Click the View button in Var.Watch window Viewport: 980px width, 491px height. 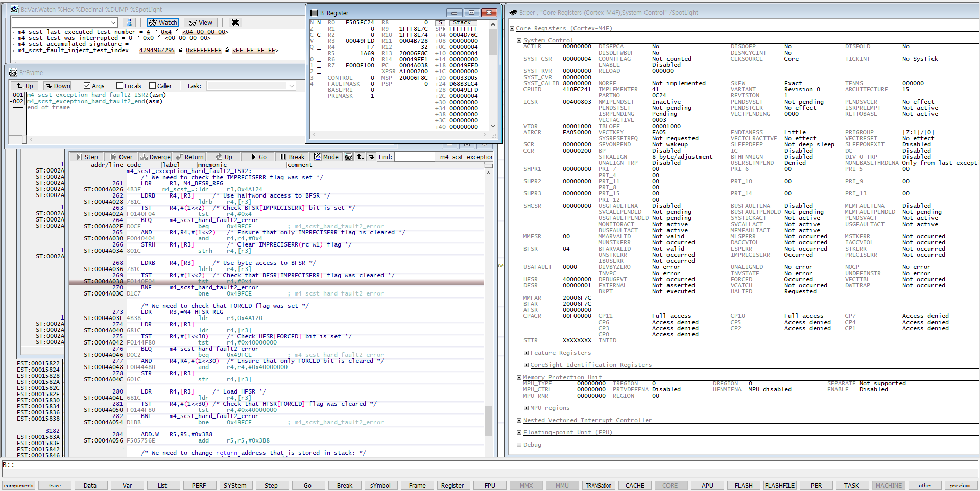pyautogui.click(x=201, y=22)
